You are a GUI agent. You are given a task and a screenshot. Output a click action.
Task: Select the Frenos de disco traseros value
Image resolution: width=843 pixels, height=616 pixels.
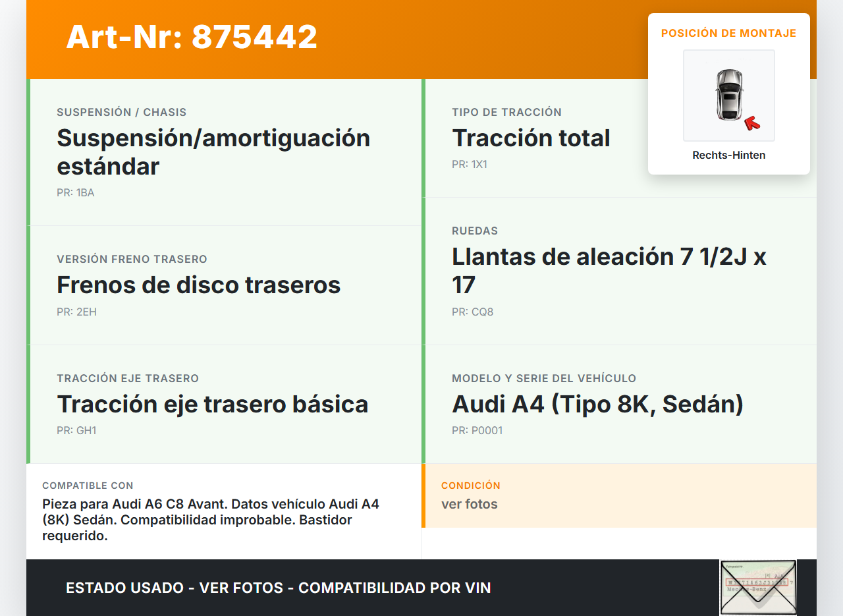199,285
